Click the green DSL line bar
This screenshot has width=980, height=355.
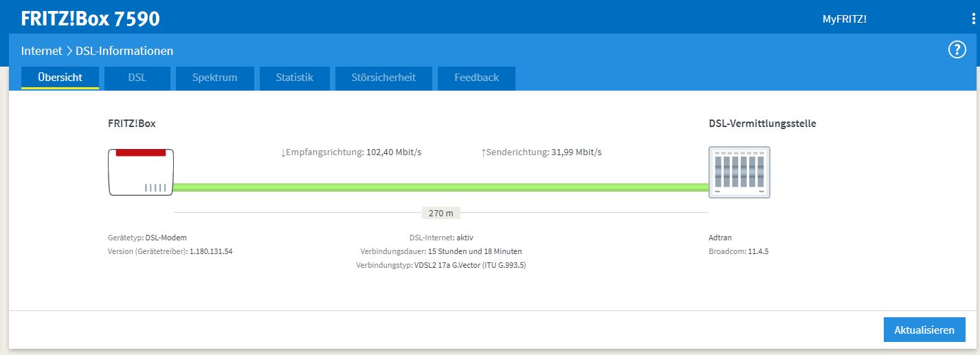point(441,187)
